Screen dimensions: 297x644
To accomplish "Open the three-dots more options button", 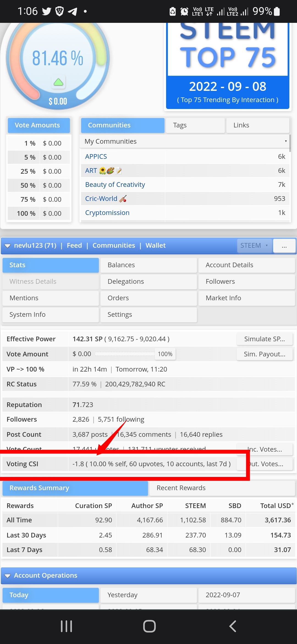I will [x=284, y=245].
